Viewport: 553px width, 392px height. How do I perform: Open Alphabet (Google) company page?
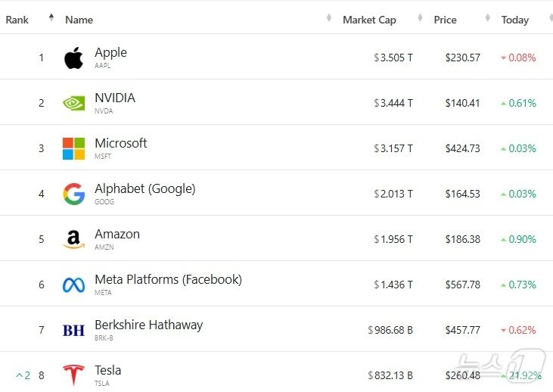point(144,188)
